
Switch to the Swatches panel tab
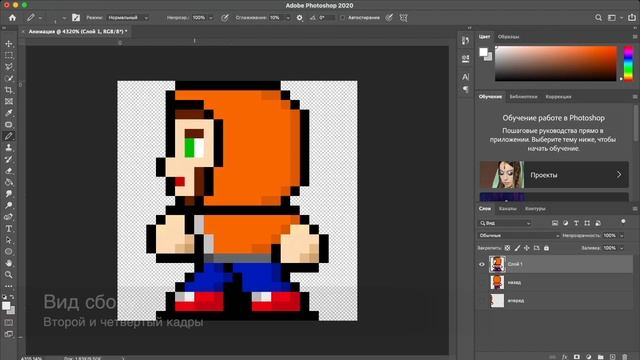click(509, 37)
